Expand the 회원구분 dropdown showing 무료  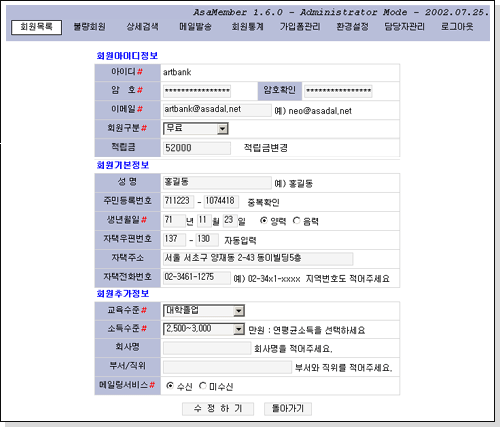(x=196, y=129)
